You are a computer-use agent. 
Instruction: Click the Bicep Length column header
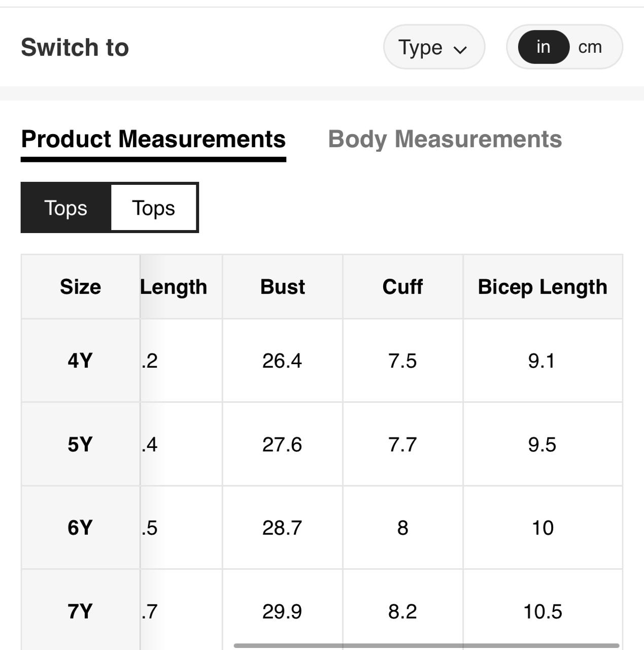coord(542,287)
